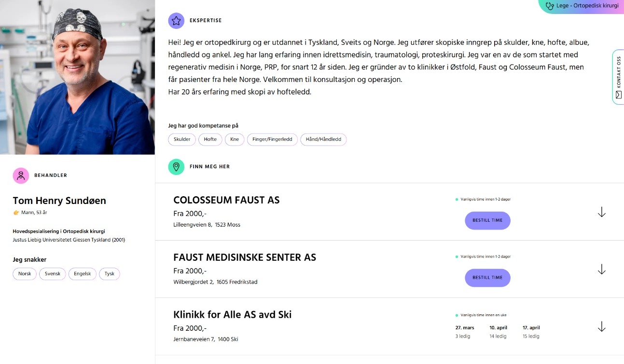The image size is (624, 364).
Task: Select the 17. april availability date
Action: click(531, 332)
